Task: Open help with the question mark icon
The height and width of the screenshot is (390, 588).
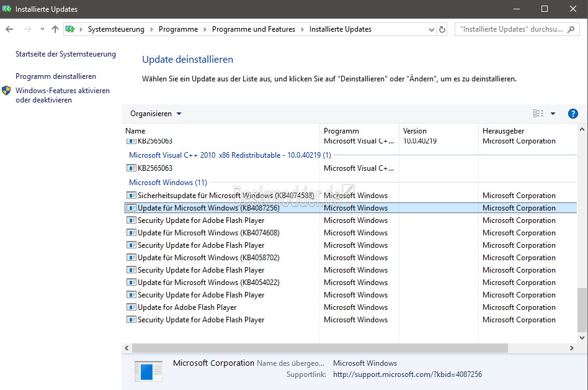Action: (572, 114)
